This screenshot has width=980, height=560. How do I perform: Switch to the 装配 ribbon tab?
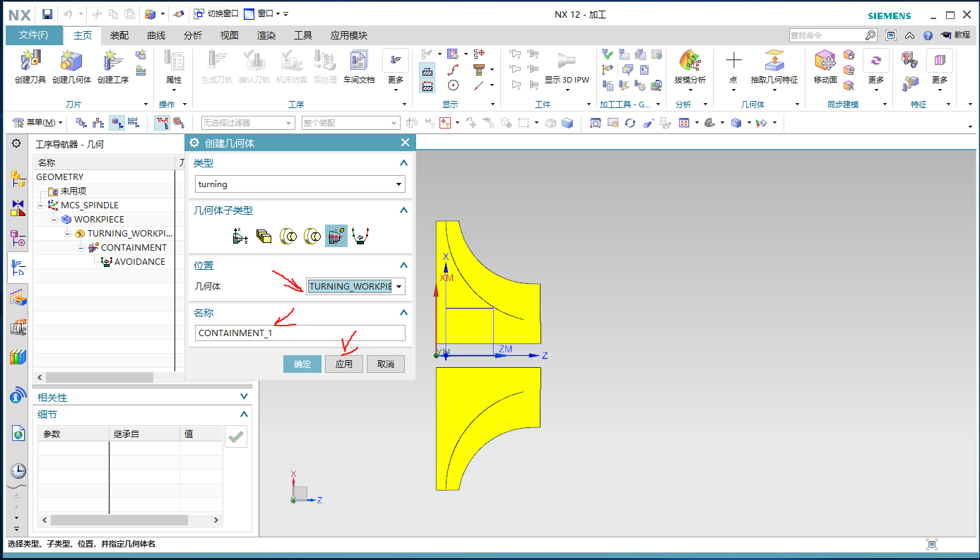point(119,35)
